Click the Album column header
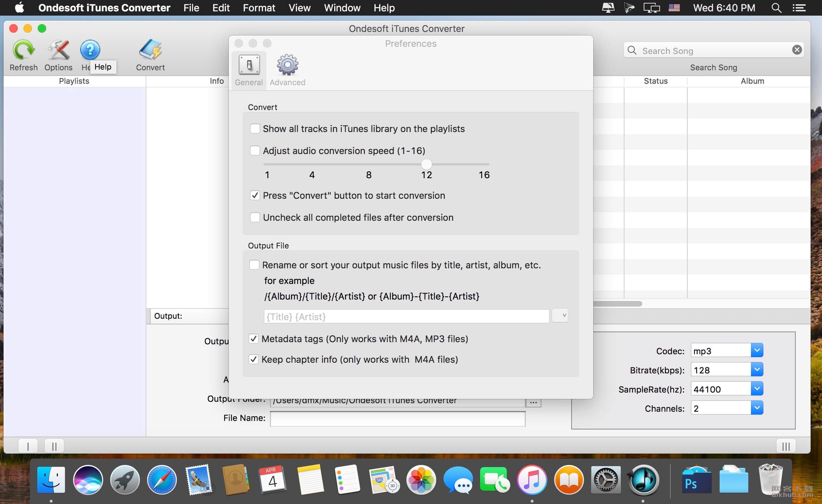This screenshot has width=822, height=504. tap(752, 81)
